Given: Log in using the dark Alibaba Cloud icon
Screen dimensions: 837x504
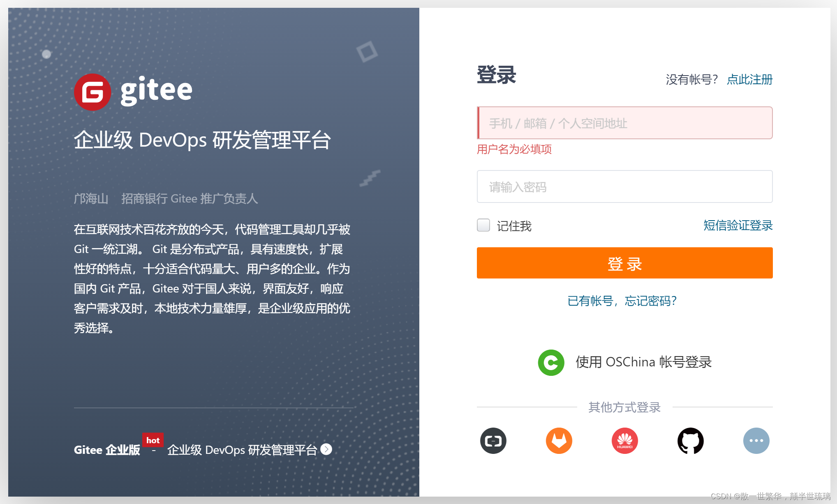Looking at the screenshot, I should click(493, 441).
